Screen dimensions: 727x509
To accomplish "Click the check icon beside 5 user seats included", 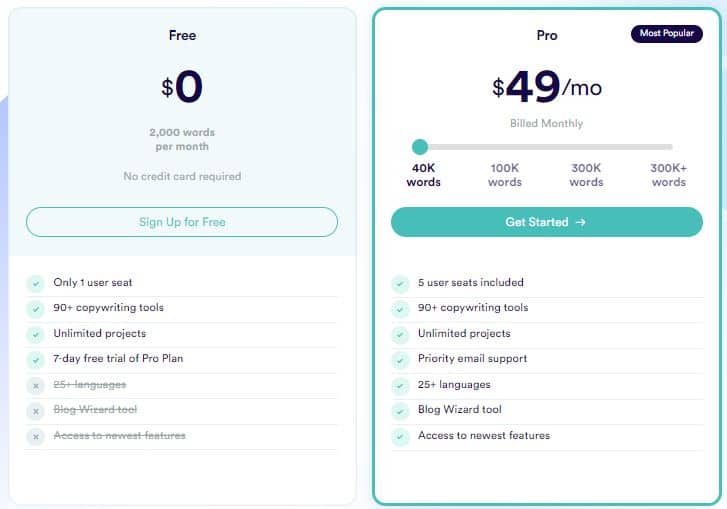I will pos(400,283).
